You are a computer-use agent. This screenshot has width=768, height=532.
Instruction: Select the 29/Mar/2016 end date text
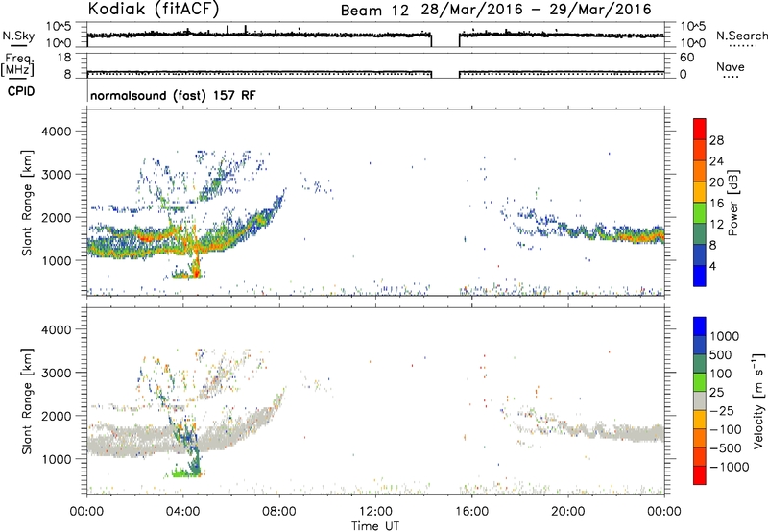(600, 10)
